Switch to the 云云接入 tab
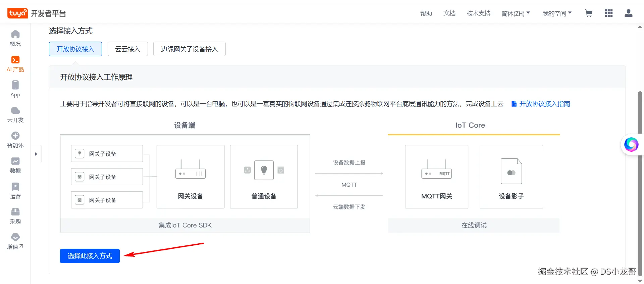644x284 pixels. [128, 49]
